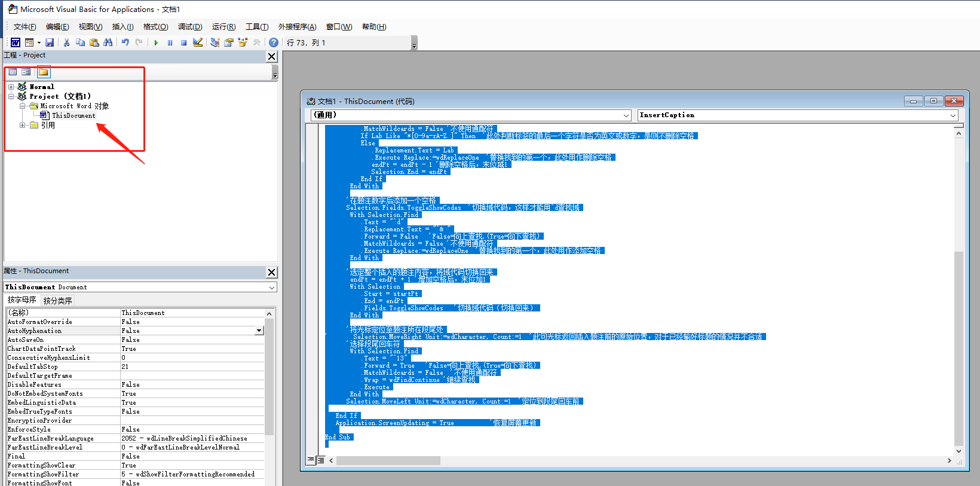Break code execution with the pause icon

click(170, 42)
